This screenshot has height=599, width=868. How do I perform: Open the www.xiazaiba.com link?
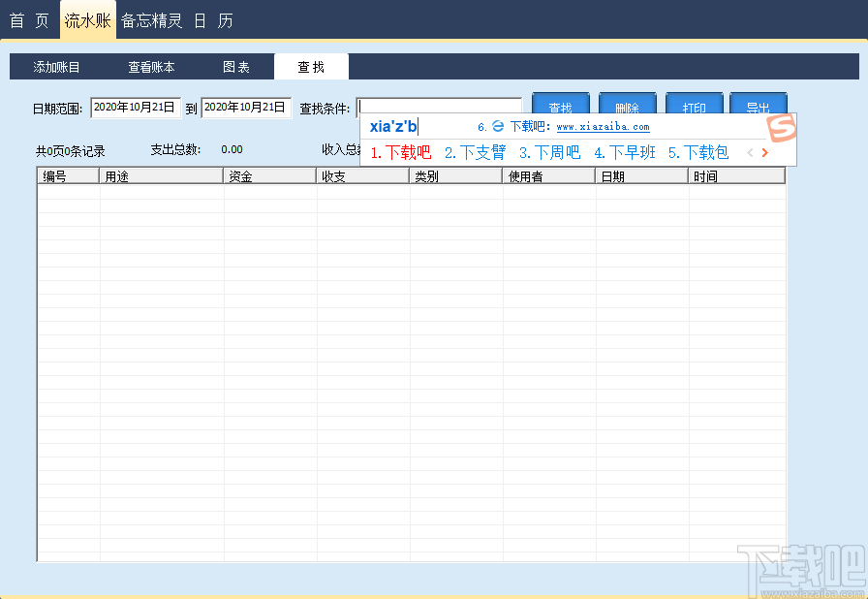(x=603, y=127)
